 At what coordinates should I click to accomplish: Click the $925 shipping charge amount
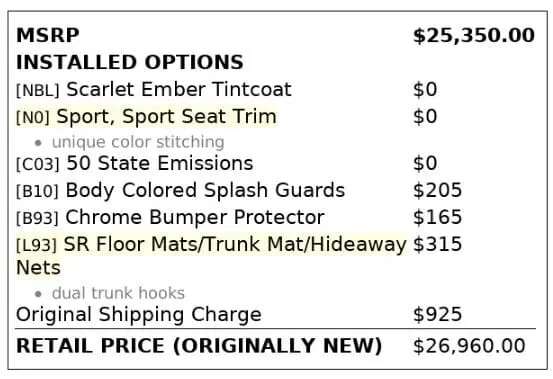tap(437, 314)
